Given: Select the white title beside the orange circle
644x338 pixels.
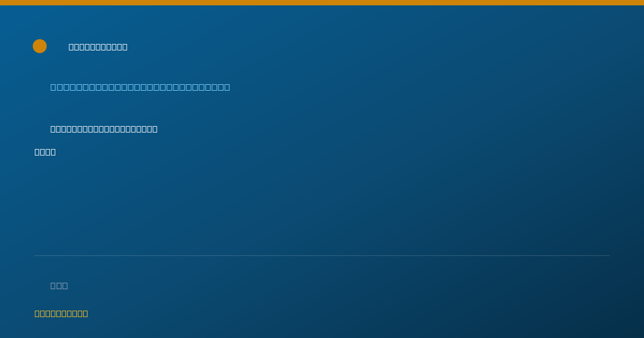Looking at the screenshot, I should tap(98, 47).
